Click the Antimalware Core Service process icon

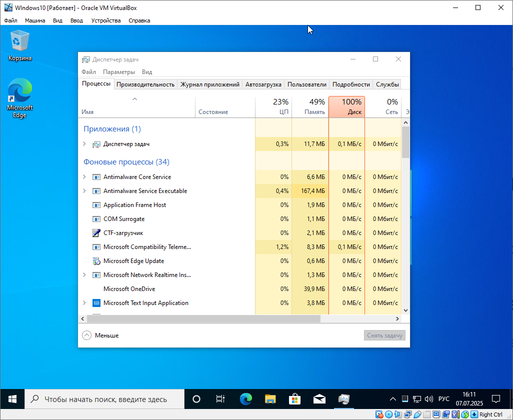(96, 177)
